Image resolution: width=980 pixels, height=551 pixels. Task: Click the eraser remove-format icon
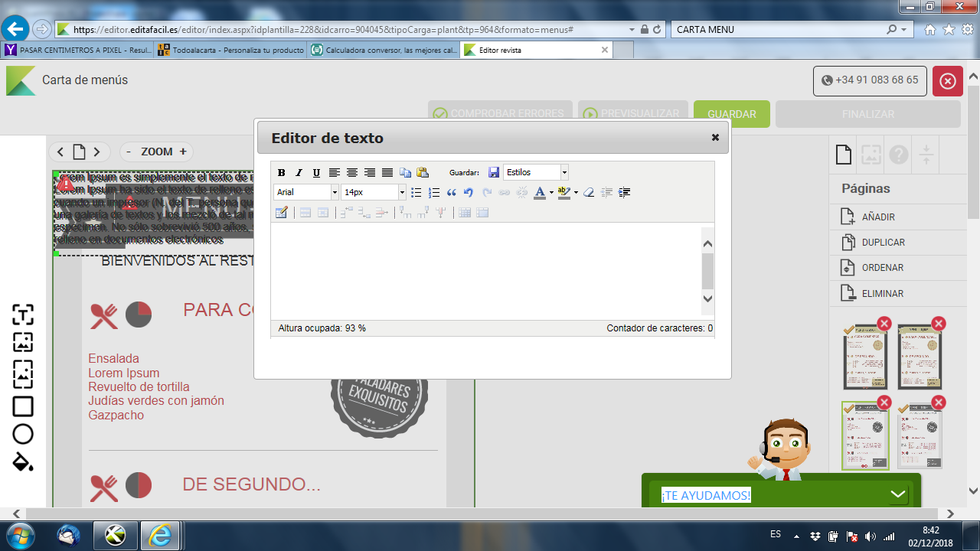[x=589, y=193]
